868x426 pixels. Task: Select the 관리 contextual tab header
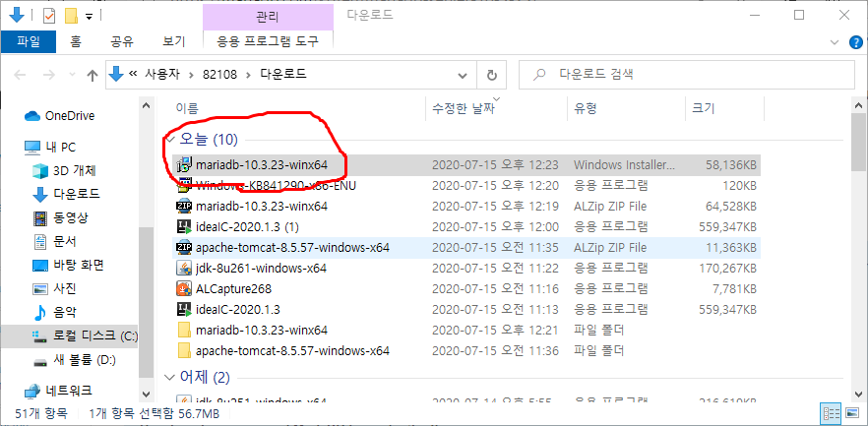[268, 16]
